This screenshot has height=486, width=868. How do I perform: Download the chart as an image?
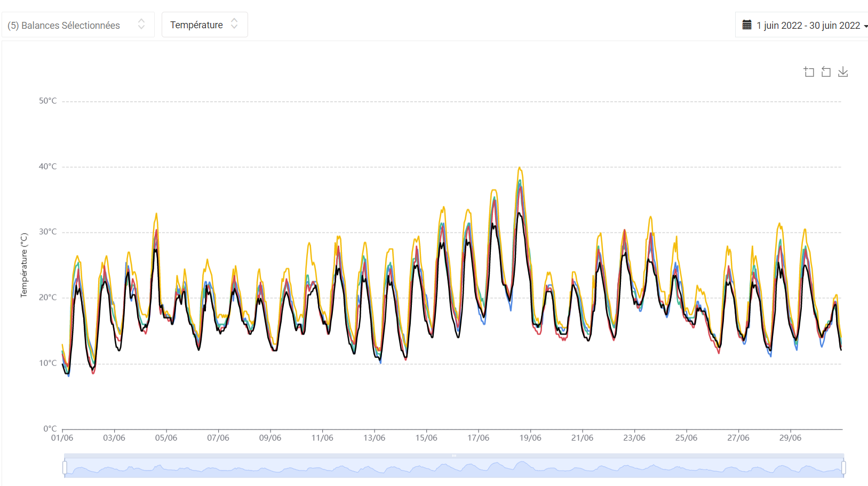(x=843, y=72)
